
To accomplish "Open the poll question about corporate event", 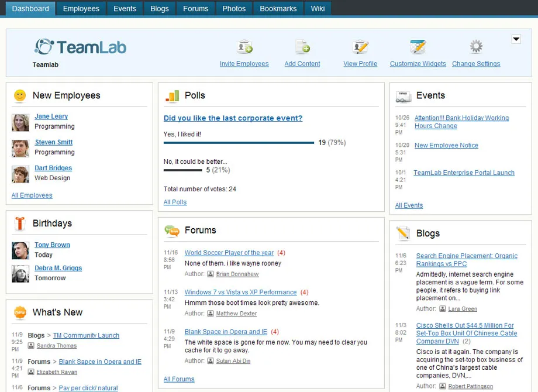I will 233,118.
